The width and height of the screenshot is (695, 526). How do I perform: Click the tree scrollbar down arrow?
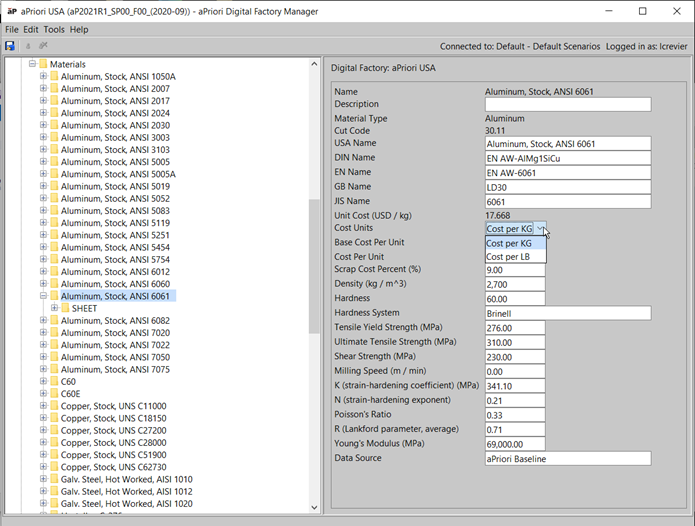[x=314, y=507]
